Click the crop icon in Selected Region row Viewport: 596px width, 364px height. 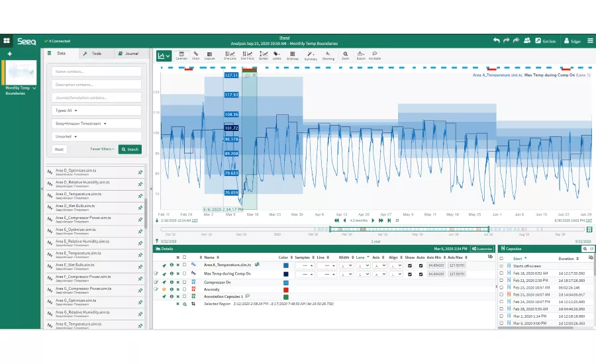pyautogui.click(x=193, y=304)
